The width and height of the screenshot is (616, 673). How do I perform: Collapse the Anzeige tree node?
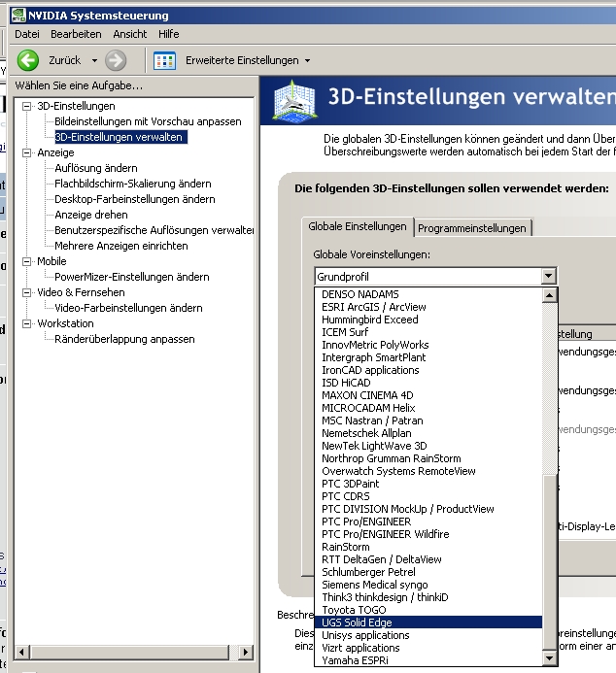click(26, 152)
